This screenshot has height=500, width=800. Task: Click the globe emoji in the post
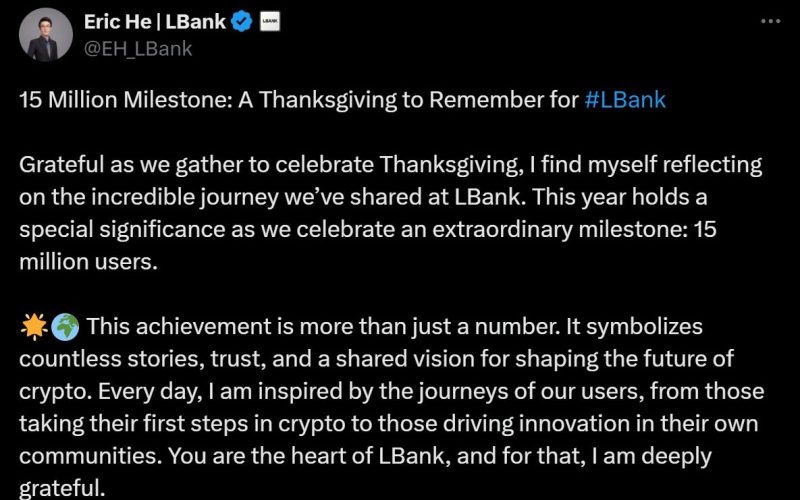[x=64, y=327]
